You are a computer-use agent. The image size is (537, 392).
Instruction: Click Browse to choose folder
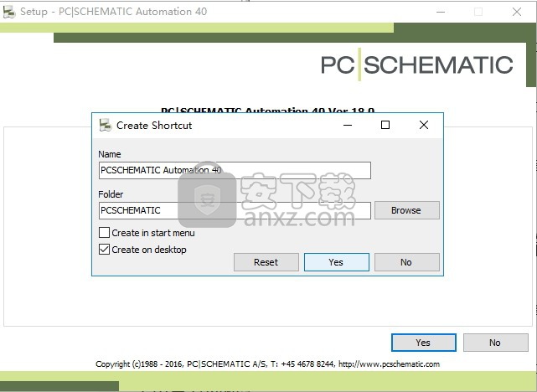[406, 210]
